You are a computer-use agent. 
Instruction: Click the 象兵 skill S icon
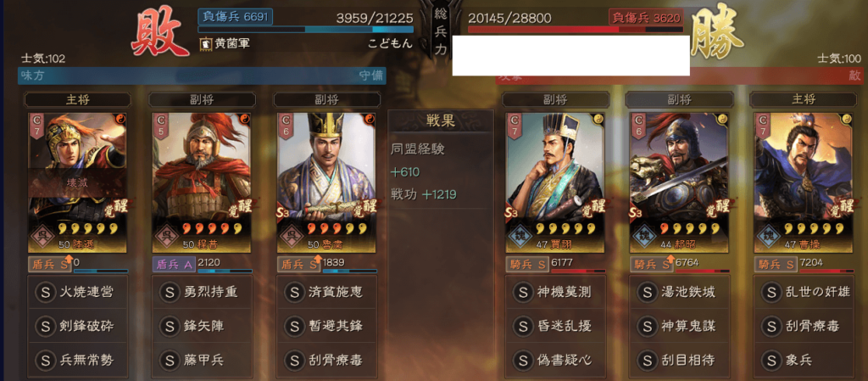coord(771,361)
